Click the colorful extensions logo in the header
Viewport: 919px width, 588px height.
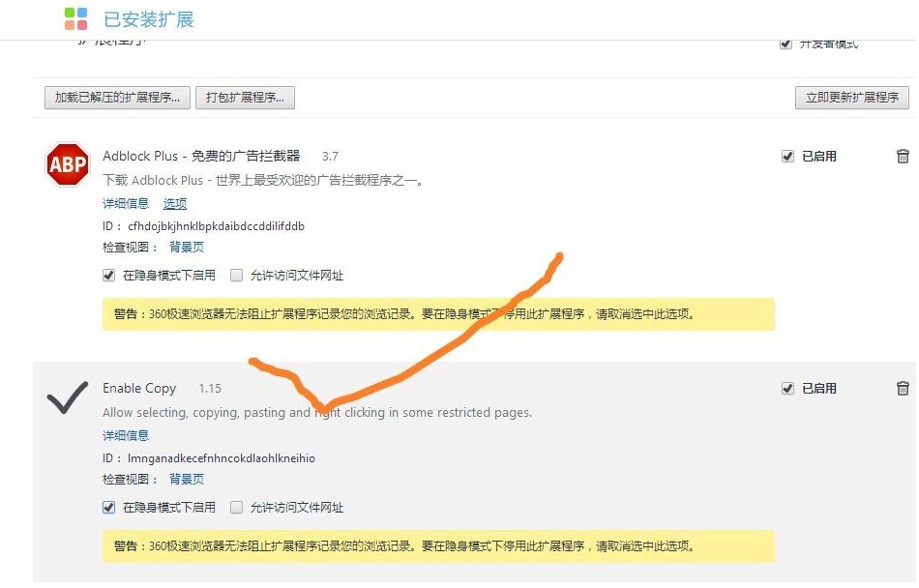(76, 18)
